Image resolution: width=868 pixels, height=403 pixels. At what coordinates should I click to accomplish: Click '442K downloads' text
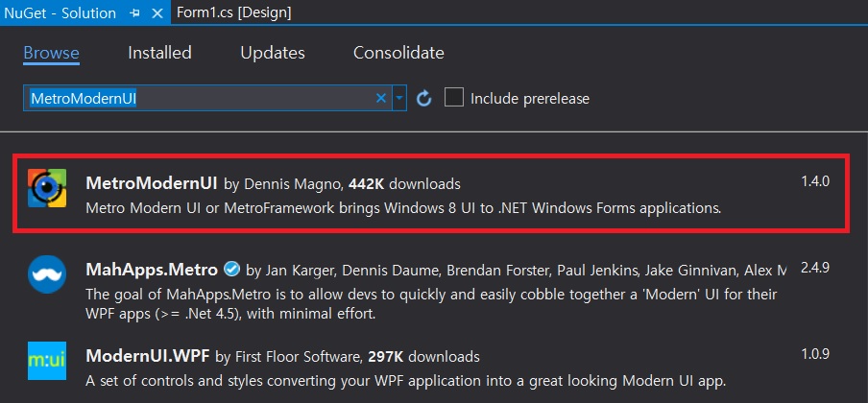[404, 183]
